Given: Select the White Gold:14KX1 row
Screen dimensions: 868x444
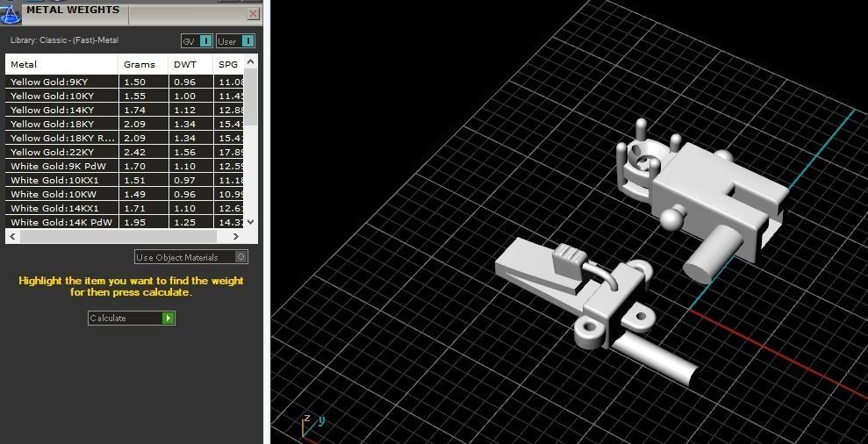Looking at the screenshot, I should click(x=125, y=208).
